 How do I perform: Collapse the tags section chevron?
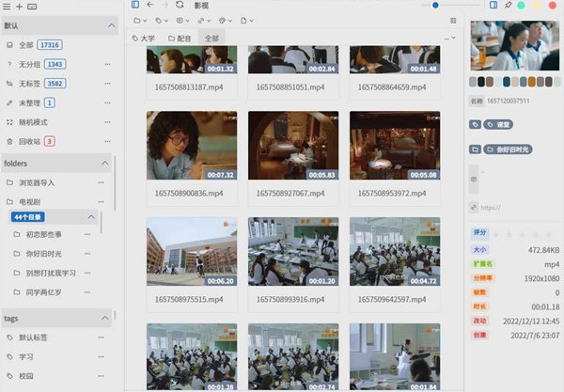pyautogui.click(x=105, y=318)
